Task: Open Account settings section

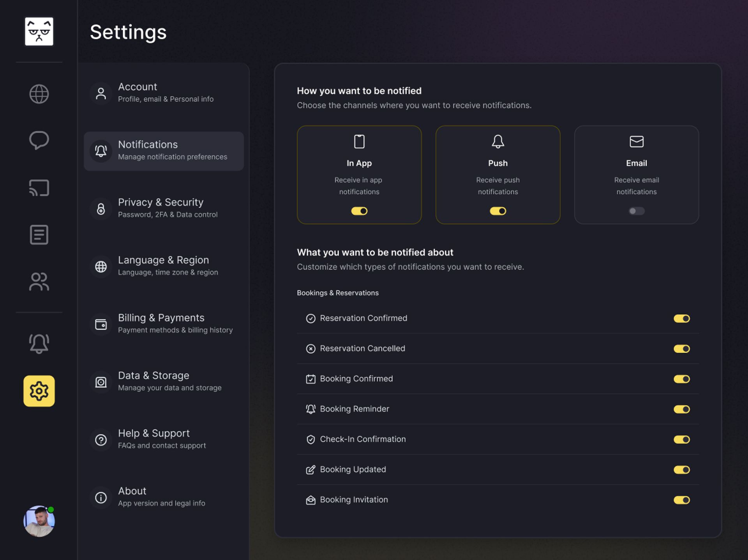Action: pos(164,93)
